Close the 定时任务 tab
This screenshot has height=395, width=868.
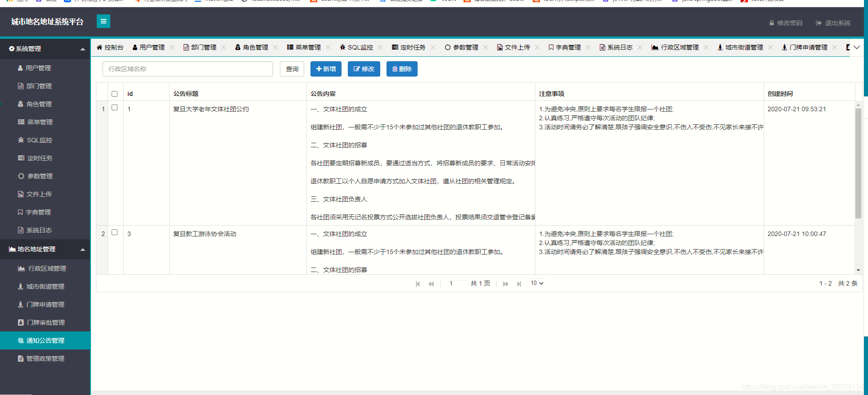(433, 47)
